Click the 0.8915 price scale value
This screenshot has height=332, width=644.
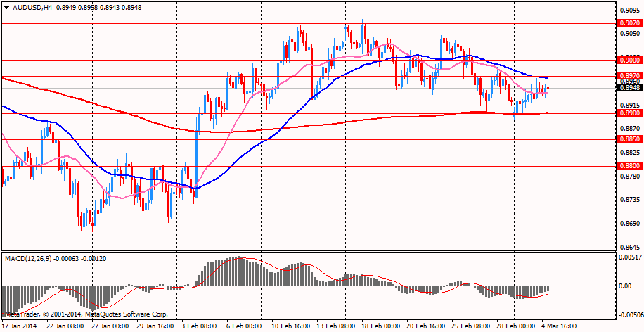[630, 105]
